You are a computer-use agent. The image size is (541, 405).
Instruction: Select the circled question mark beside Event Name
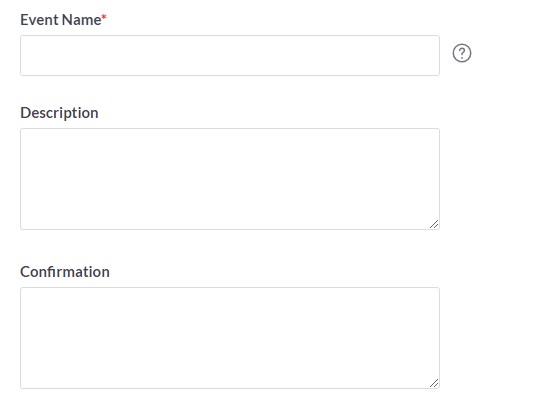462,53
